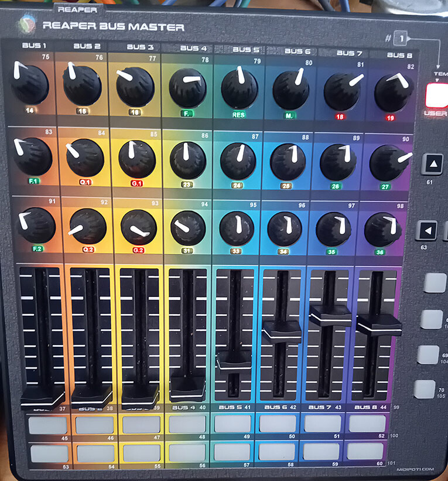
Task: Click the knob numbered 88
Action: (288, 162)
